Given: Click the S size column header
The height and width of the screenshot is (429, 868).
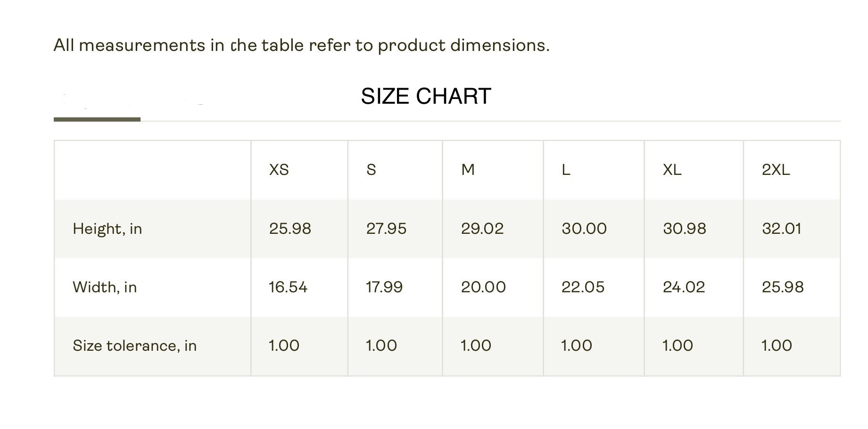Looking at the screenshot, I should pos(371,170).
